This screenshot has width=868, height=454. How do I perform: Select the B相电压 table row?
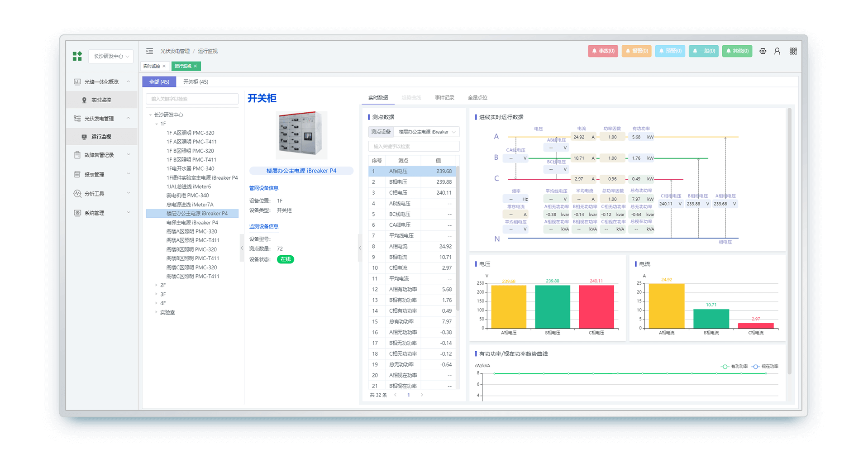pos(412,182)
